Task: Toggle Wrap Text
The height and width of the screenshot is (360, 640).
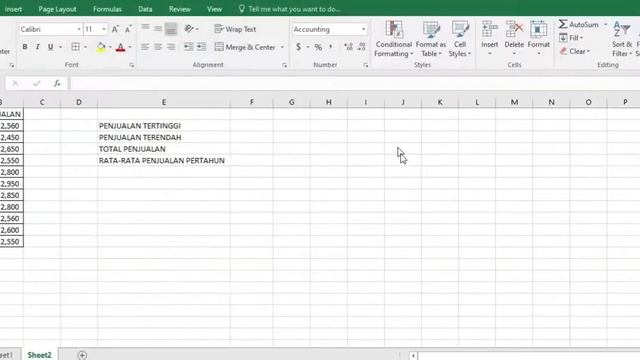Action: click(x=236, y=29)
